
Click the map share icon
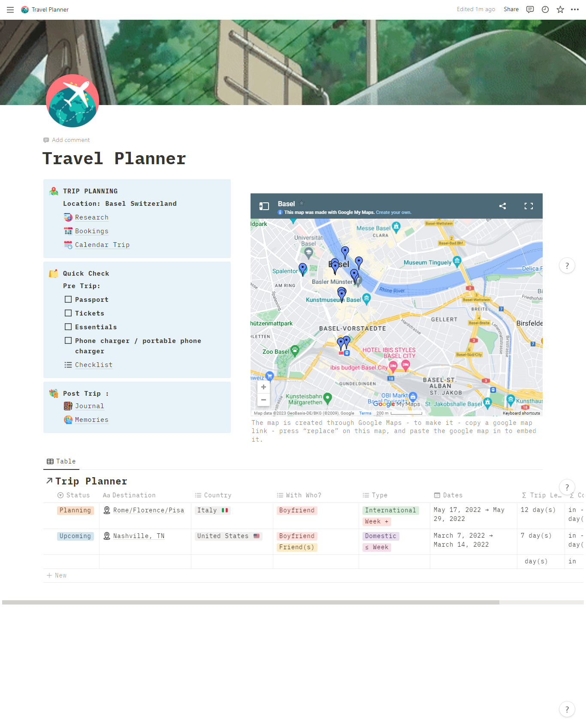[503, 206]
